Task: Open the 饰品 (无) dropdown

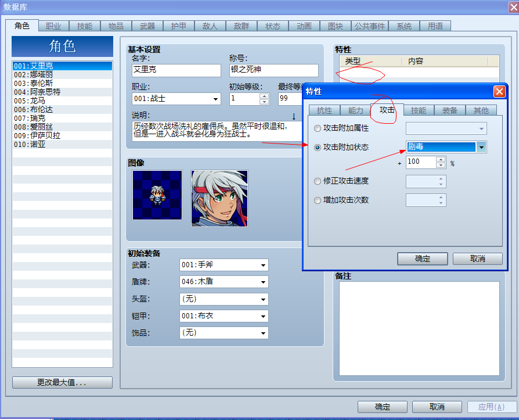Action: pos(224,333)
